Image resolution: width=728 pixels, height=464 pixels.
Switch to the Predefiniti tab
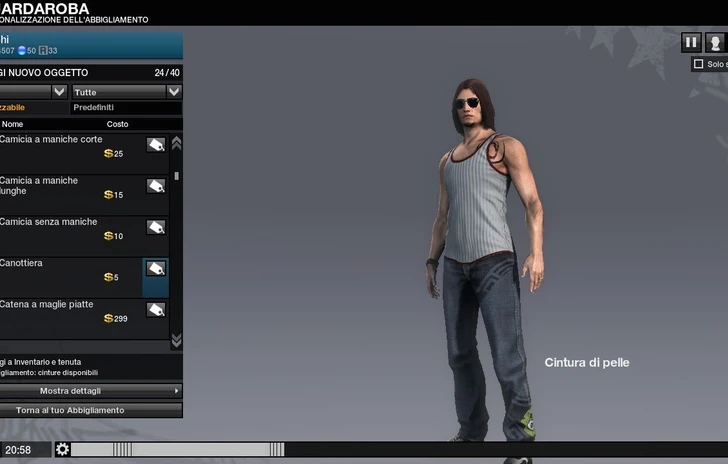[x=93, y=108]
